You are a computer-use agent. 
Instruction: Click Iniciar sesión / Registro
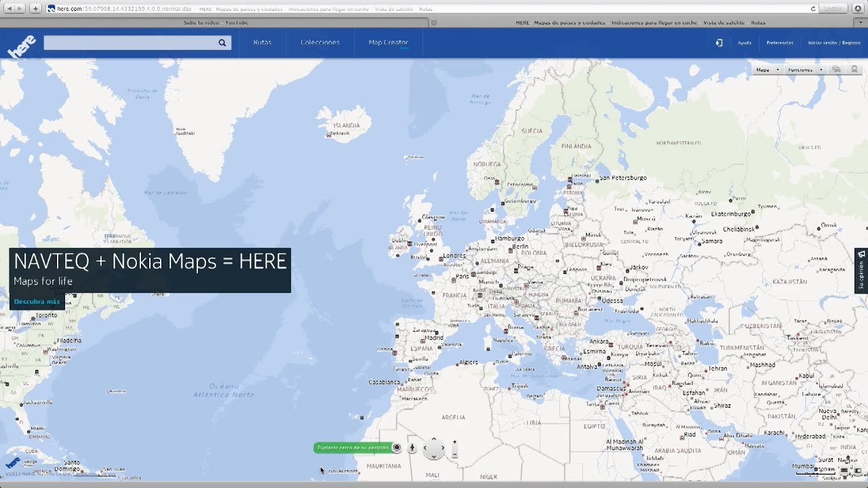click(x=834, y=43)
